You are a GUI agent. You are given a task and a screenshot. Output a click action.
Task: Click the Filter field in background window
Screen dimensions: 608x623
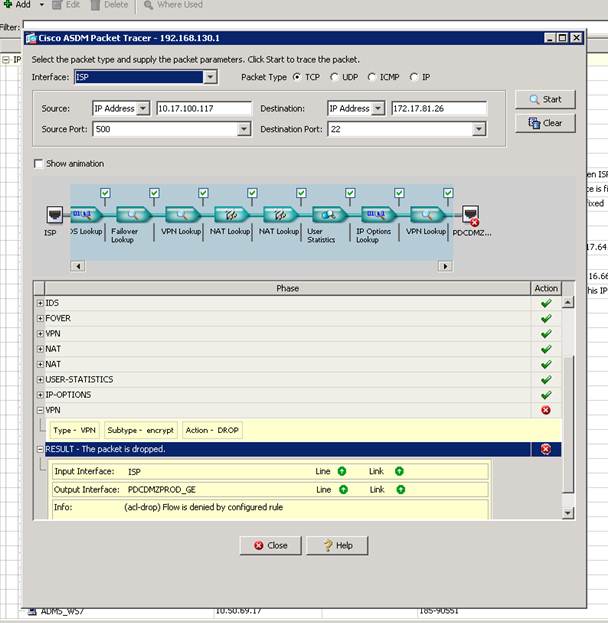tap(314, 27)
